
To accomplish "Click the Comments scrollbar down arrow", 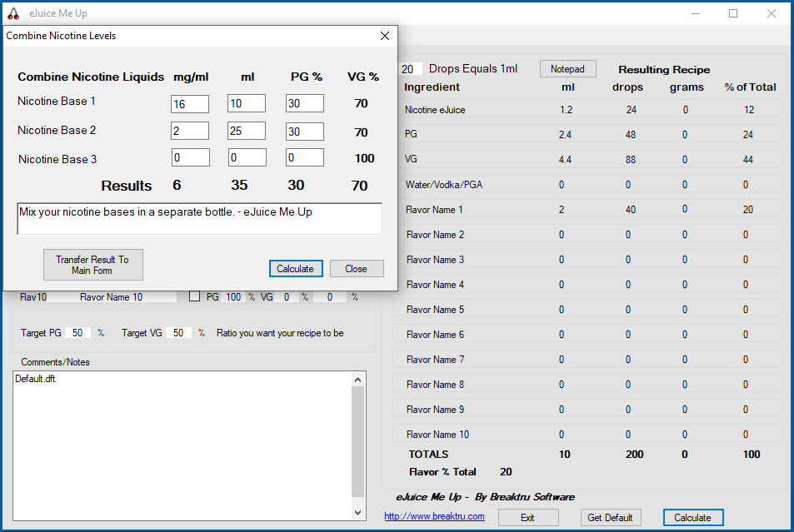I will click(358, 513).
